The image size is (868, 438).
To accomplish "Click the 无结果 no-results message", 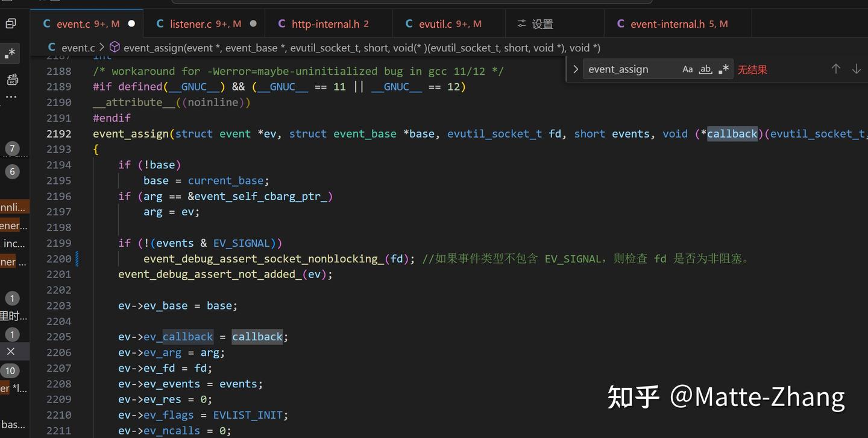I will [752, 69].
